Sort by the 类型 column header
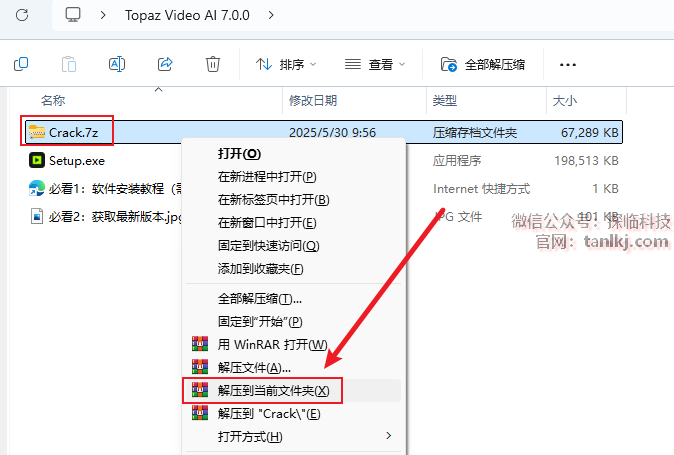 (x=445, y=101)
